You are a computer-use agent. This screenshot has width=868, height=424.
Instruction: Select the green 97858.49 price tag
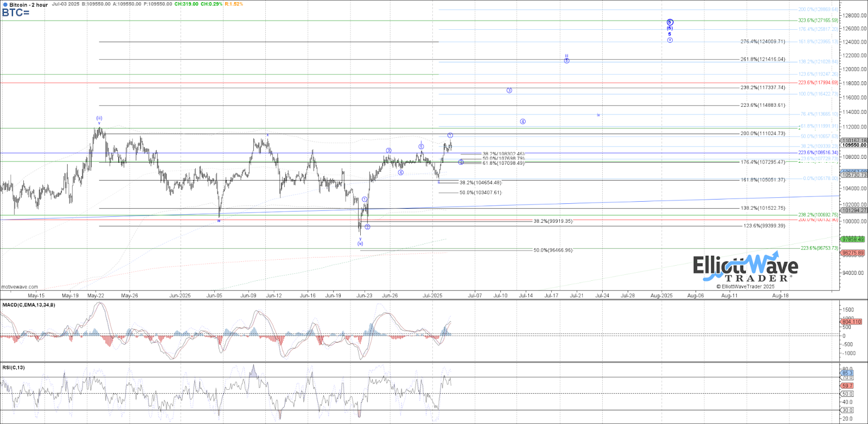pyautogui.click(x=853, y=239)
